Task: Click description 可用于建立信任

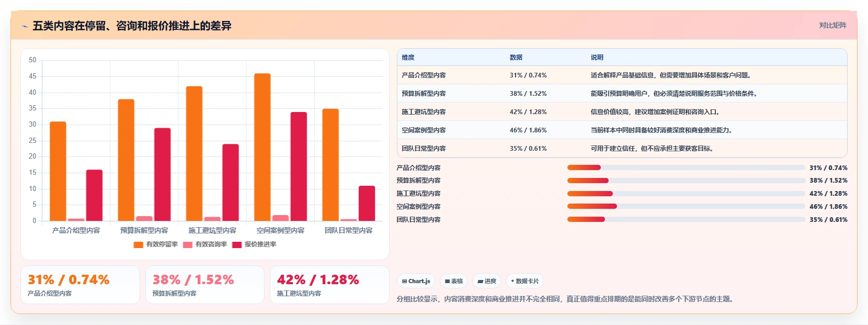Action: tap(652, 149)
